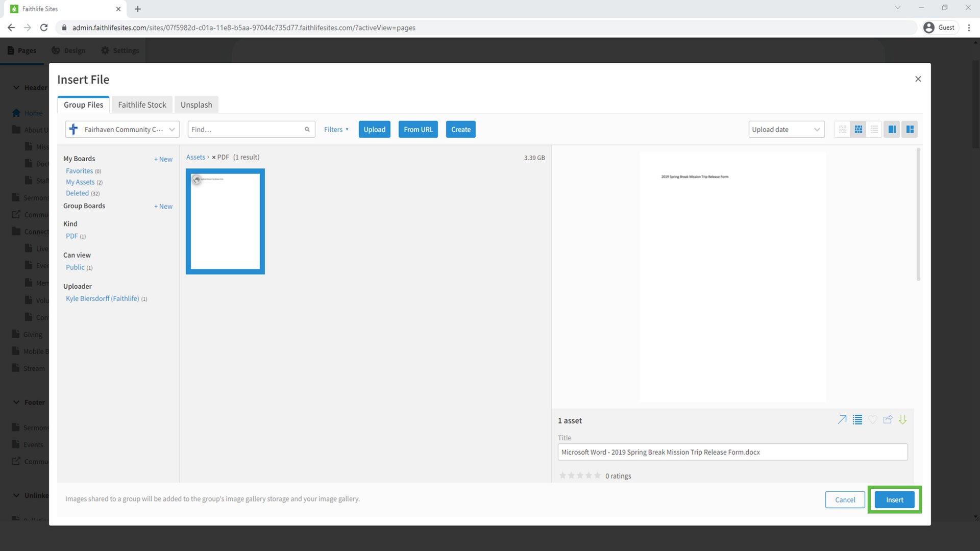Filter by PDF kind

pos(71,236)
